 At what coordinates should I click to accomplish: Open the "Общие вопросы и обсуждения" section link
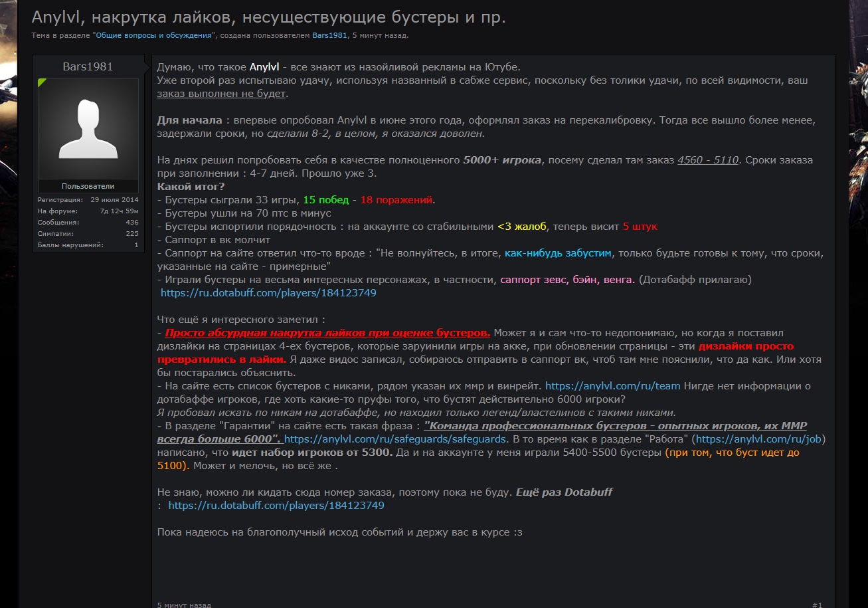click(x=154, y=35)
